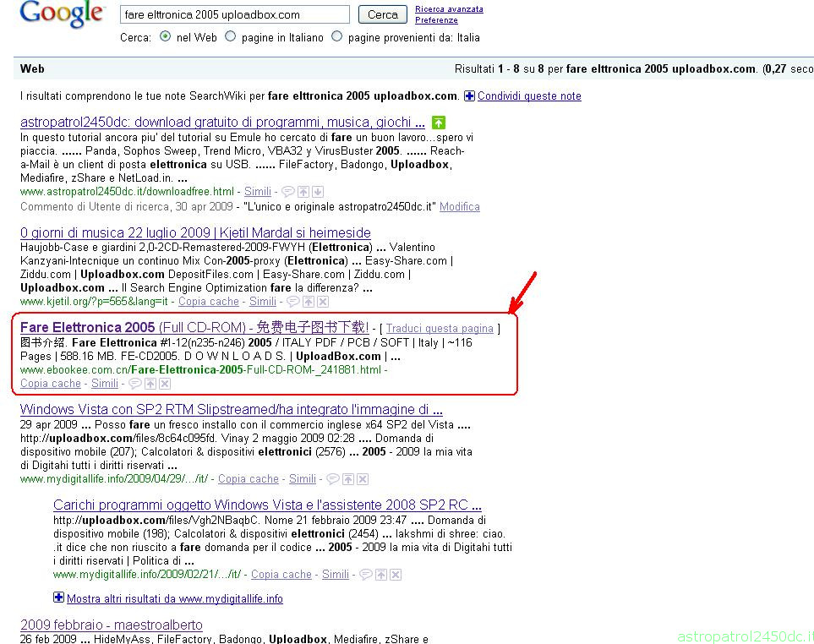Click the green URL www.kjetil.org/?p=565&lang=it
The image size is (814, 644).
coord(94,302)
